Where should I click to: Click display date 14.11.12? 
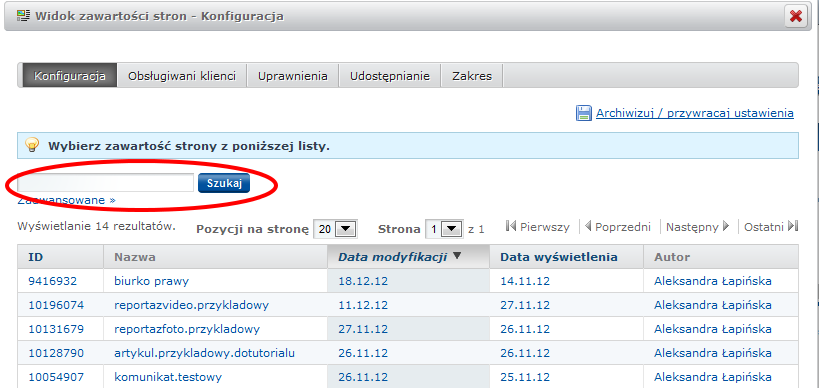tap(525, 281)
